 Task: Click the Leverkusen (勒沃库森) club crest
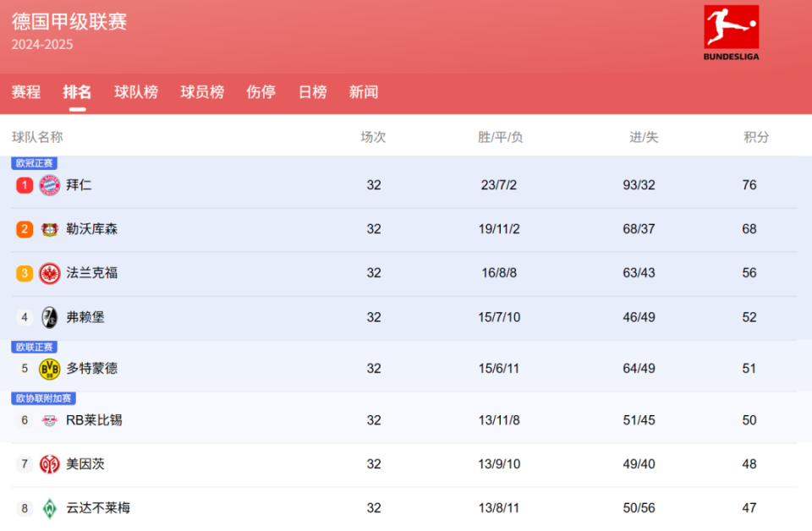coord(50,229)
